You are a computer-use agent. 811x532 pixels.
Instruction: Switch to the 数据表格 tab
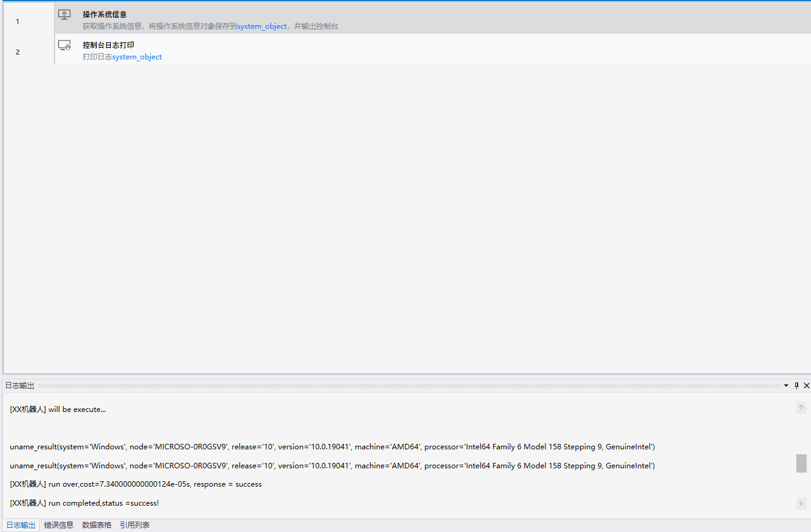click(97, 525)
